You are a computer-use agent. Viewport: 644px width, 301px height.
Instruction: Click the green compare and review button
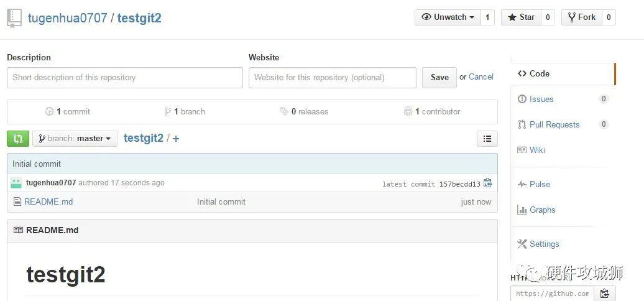click(18, 139)
